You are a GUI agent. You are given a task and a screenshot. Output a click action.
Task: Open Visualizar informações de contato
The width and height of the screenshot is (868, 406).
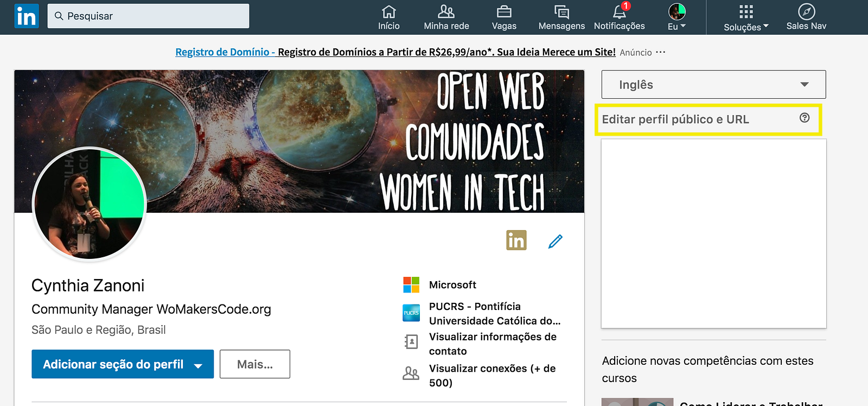492,344
